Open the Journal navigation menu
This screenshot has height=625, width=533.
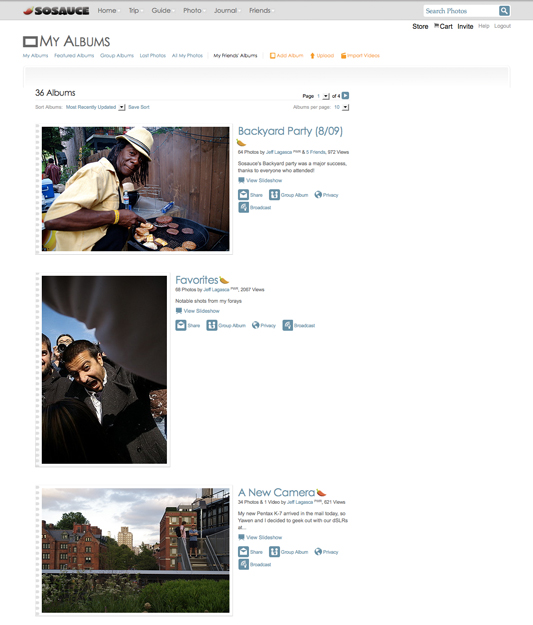226,10
